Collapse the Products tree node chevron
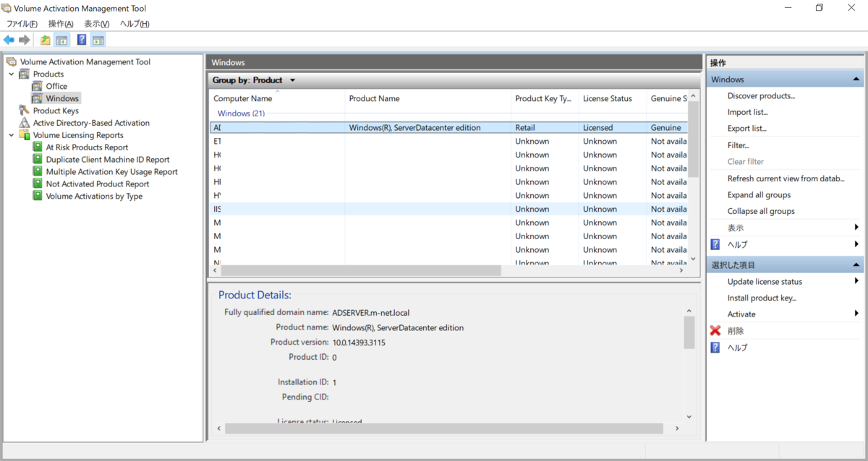 pos(11,74)
